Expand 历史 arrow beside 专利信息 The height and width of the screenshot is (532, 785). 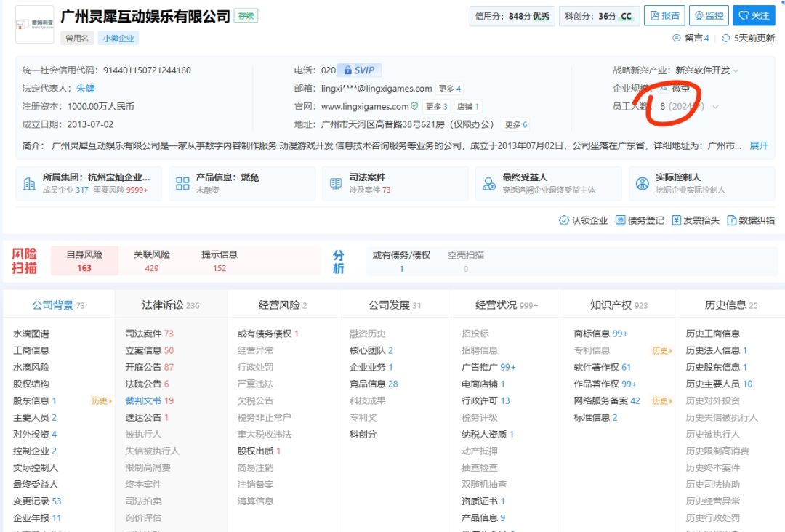tap(662, 351)
